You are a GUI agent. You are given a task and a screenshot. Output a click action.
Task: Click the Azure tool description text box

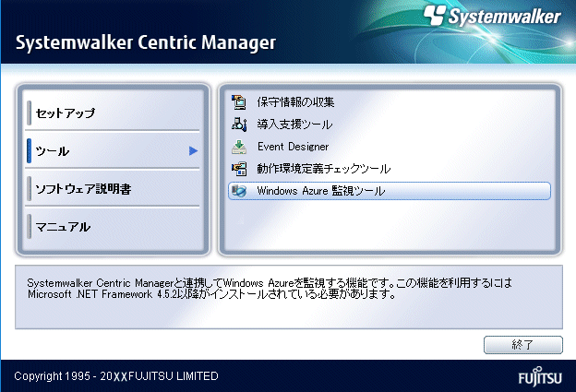(290, 297)
